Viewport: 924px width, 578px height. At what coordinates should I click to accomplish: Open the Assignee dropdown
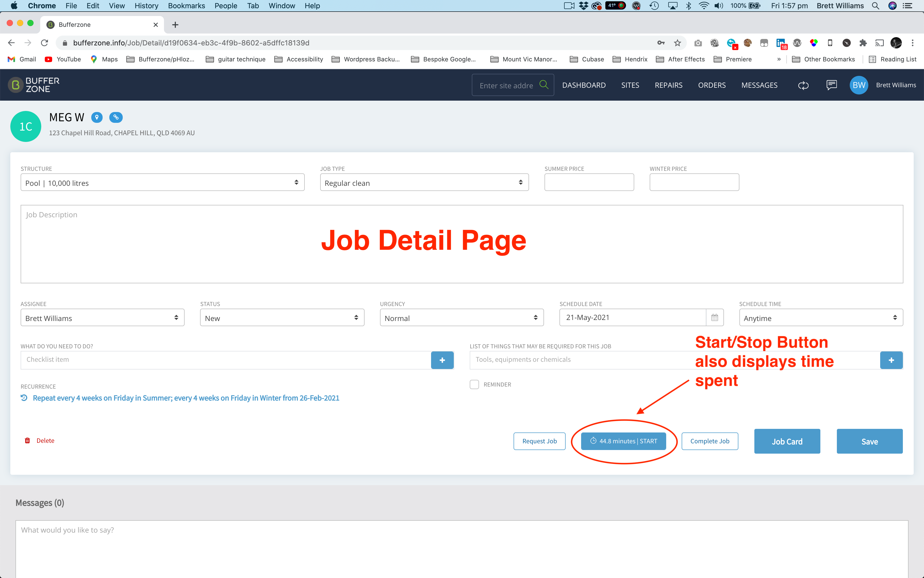pyautogui.click(x=102, y=317)
